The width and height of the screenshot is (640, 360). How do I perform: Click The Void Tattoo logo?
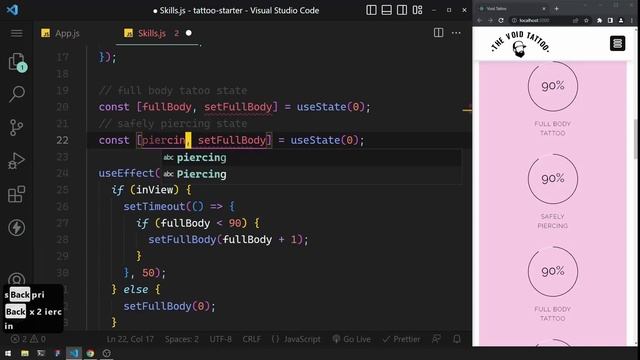pos(520,44)
